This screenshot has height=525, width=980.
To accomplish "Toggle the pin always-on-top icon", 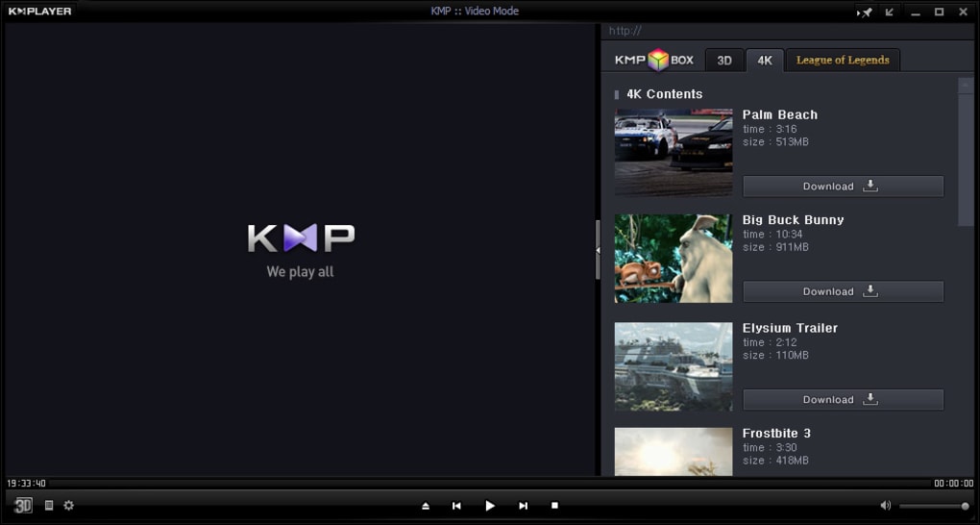I will [x=865, y=12].
